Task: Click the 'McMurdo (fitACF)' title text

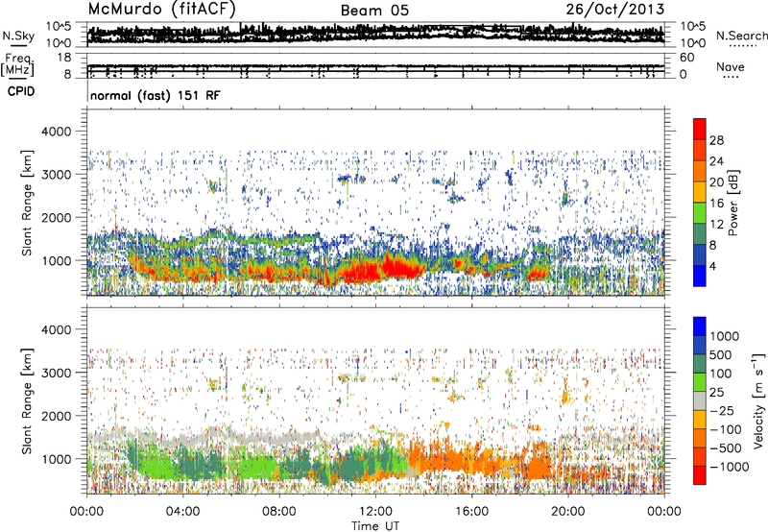Action: tap(161, 10)
